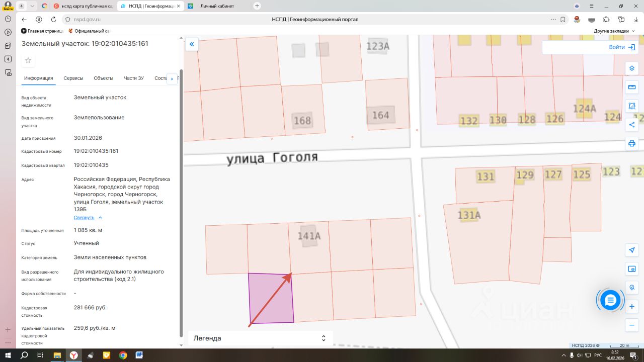This screenshot has width=644, height=362.
Task: Add land plot to favorites with star
Action: coord(28,60)
